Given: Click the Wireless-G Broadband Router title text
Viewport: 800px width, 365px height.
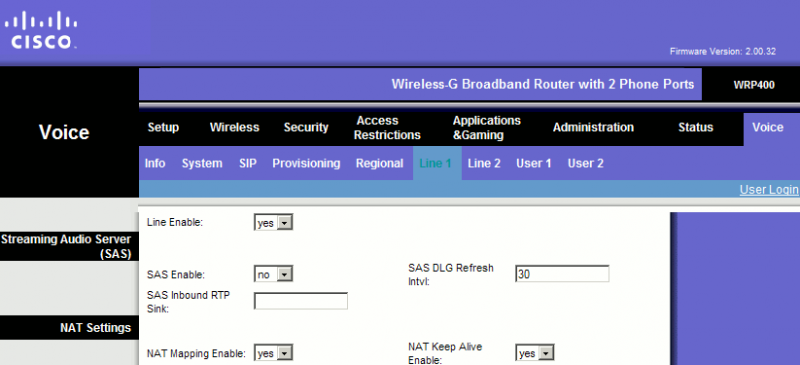Looking at the screenshot, I should point(542,84).
